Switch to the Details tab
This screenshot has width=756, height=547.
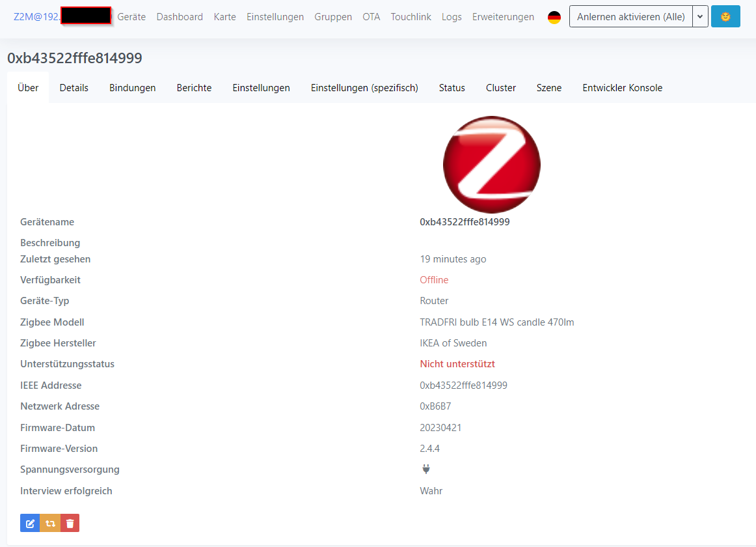pyautogui.click(x=74, y=88)
